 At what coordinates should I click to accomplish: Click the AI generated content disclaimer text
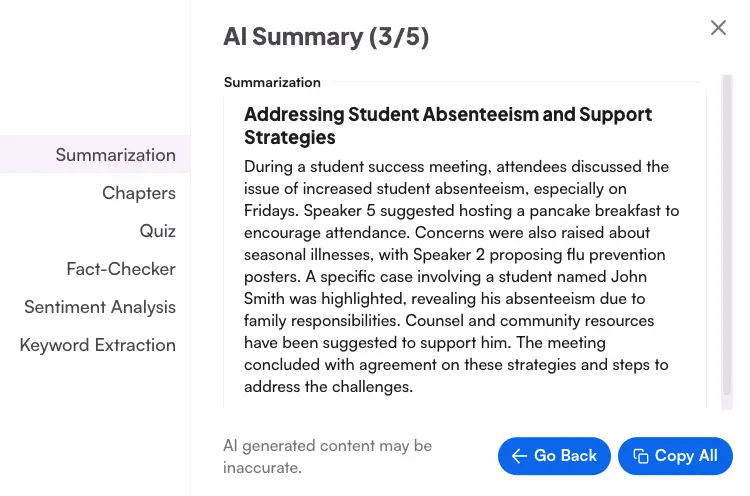[x=327, y=456]
